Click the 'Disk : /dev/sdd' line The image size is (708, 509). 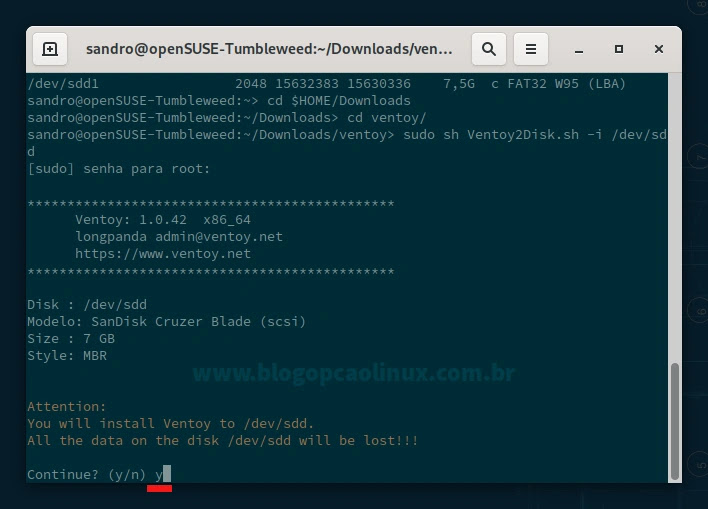[87, 305]
